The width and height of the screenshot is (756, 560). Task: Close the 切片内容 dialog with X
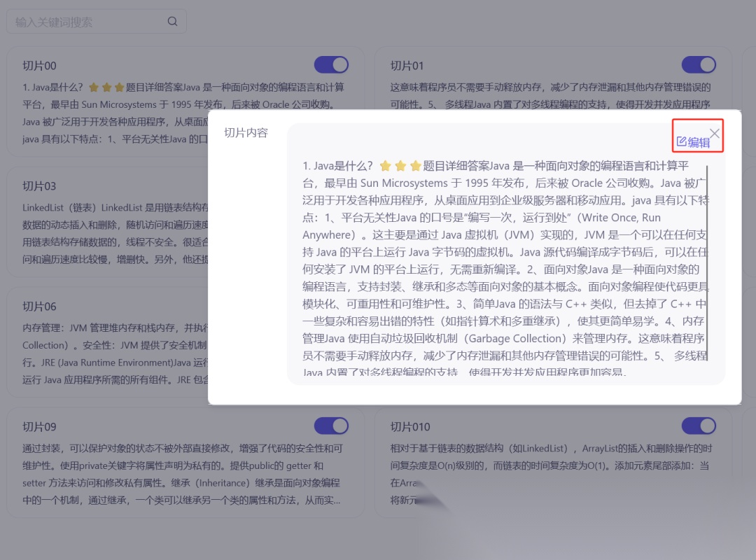point(715,134)
